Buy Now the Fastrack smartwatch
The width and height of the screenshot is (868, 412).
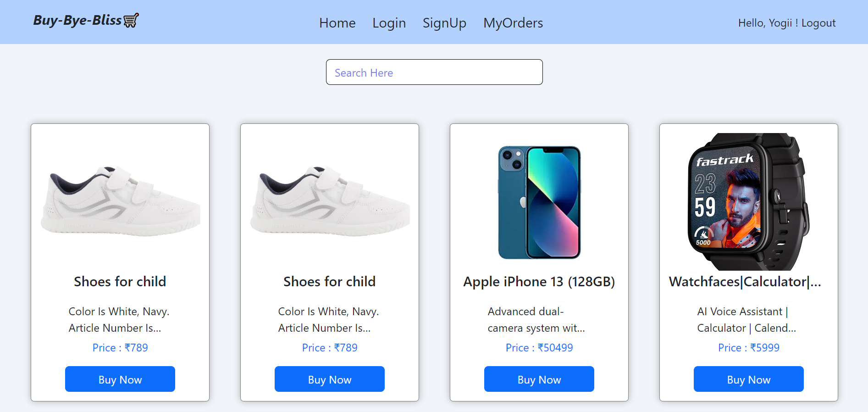coord(748,379)
